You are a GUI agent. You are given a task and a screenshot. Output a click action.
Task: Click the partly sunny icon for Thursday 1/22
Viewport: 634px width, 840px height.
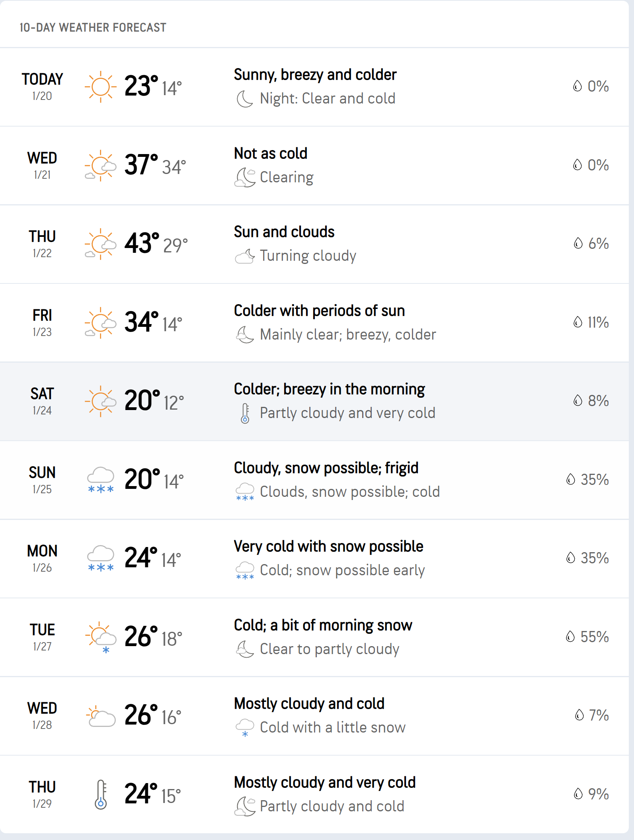(x=101, y=244)
